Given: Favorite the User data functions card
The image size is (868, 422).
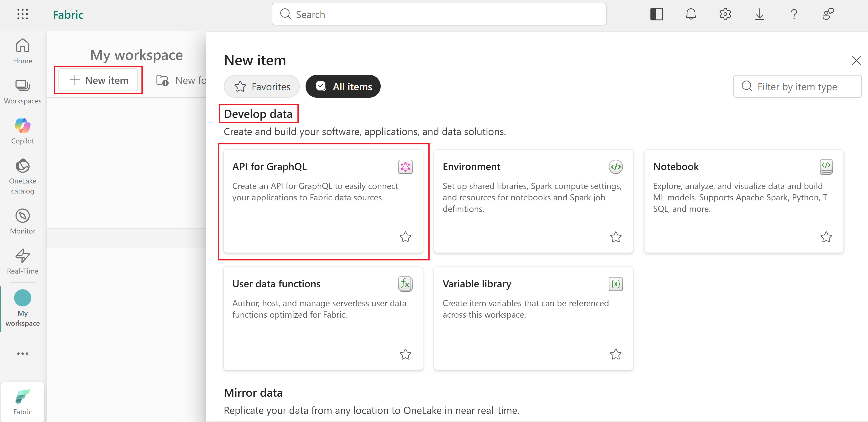Looking at the screenshot, I should (405, 354).
